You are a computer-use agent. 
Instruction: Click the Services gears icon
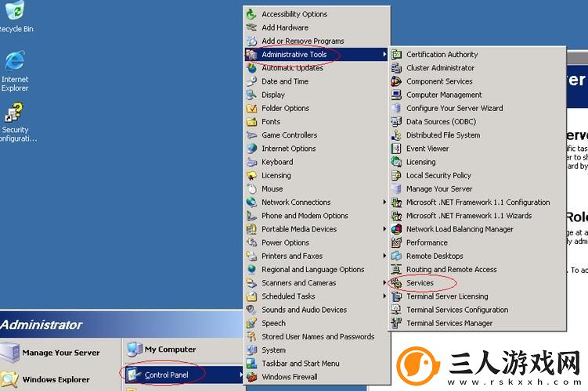click(396, 283)
